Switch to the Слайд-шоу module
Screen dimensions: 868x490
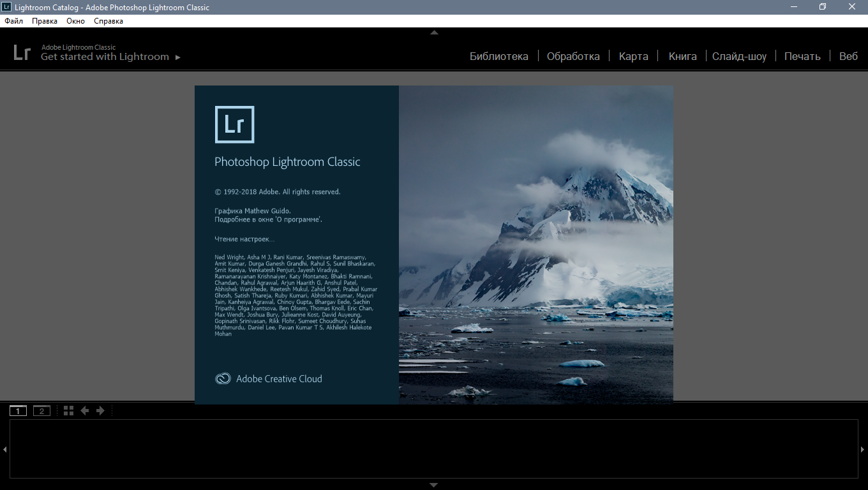tap(740, 56)
